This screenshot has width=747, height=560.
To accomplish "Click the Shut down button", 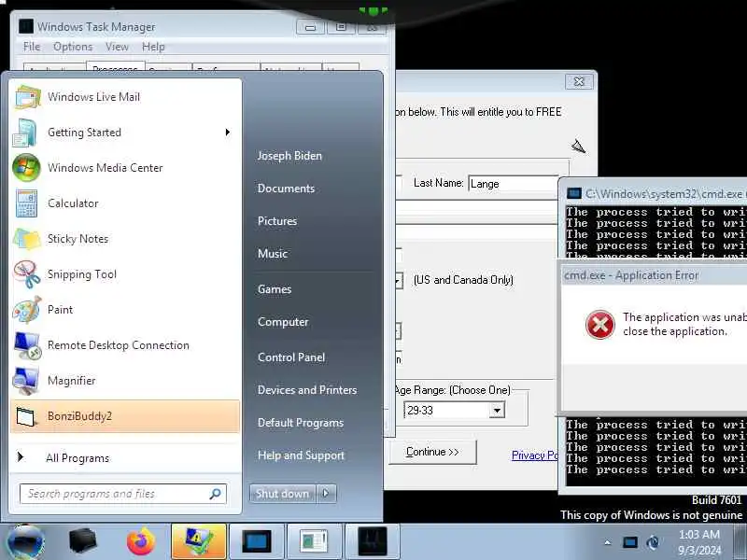I will click(x=282, y=494).
